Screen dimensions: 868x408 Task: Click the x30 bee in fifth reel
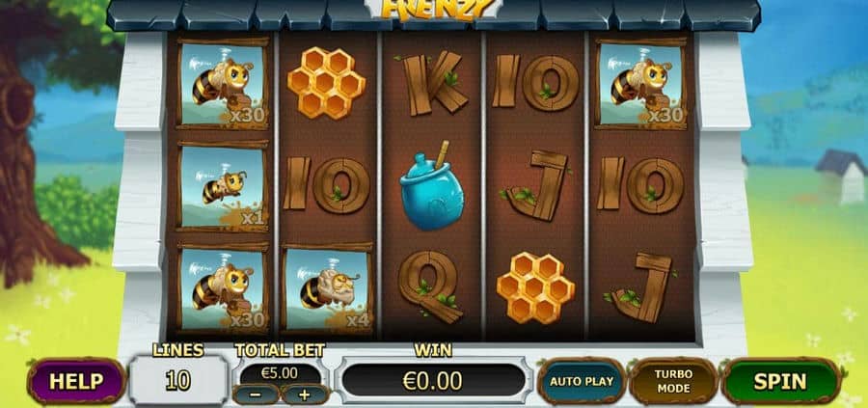[640, 84]
